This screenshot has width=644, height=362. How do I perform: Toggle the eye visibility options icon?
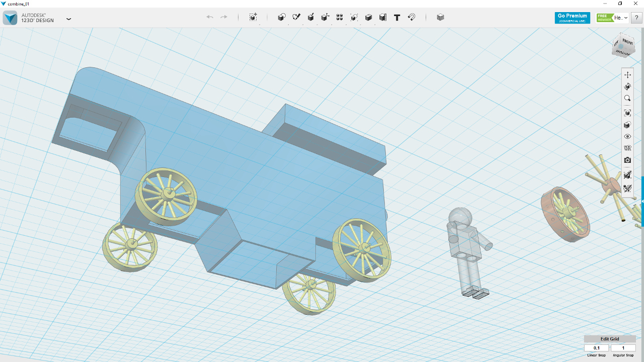click(627, 136)
